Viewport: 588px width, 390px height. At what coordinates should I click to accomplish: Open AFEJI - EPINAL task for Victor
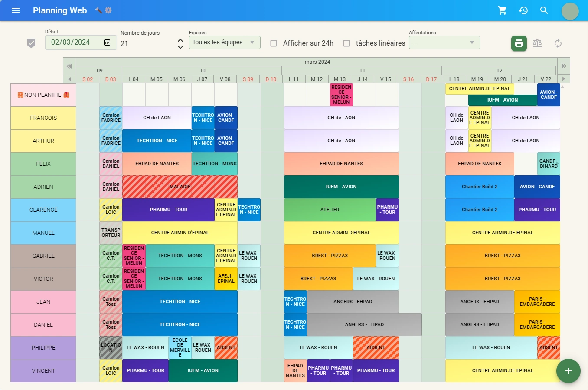point(226,279)
